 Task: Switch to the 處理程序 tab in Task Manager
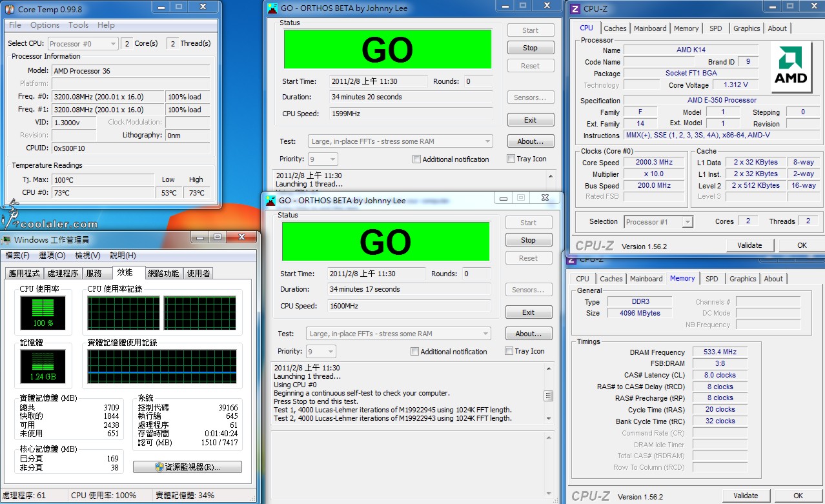coord(63,273)
